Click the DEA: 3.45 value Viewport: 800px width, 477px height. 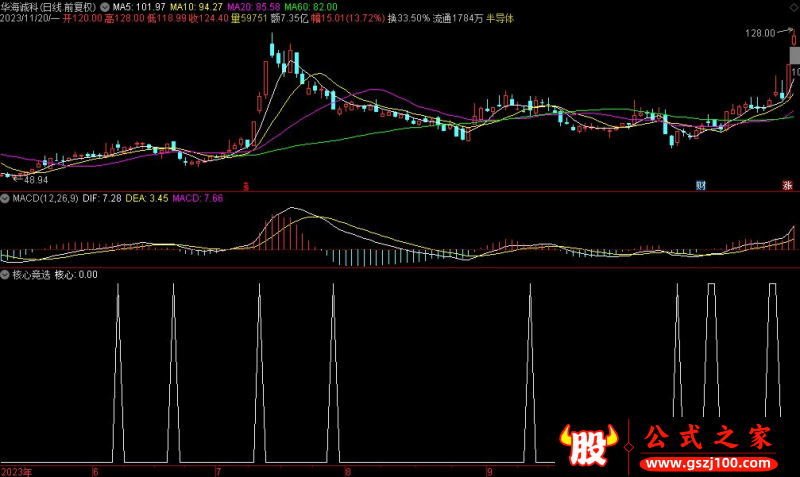click(x=147, y=198)
